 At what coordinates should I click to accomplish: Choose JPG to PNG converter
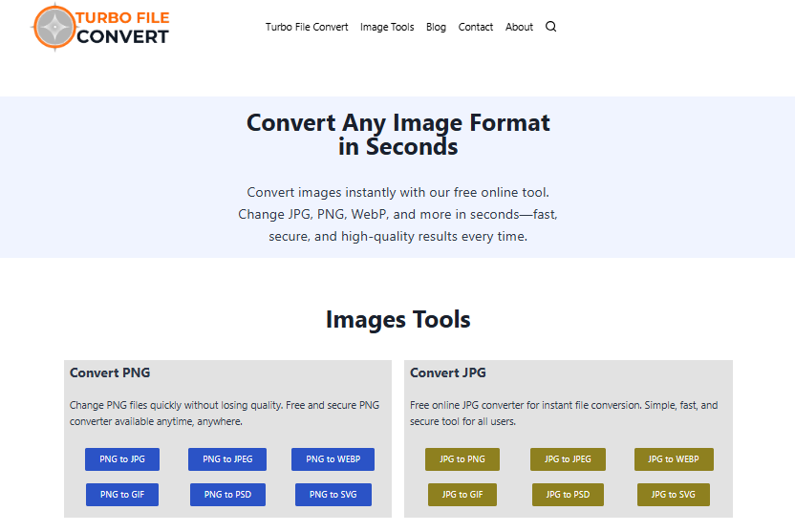click(x=462, y=459)
